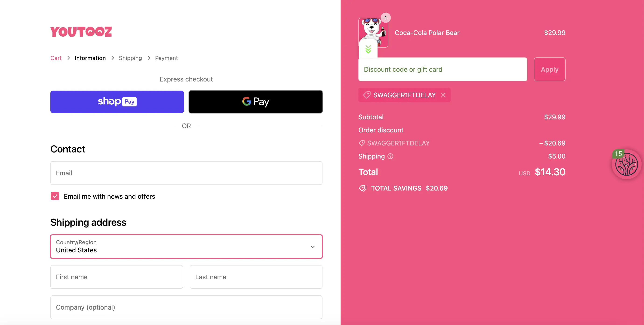Screen dimensions: 644x325
Task: Remove the SWAGGER1FTDELAY discount code
Action: 443,95
